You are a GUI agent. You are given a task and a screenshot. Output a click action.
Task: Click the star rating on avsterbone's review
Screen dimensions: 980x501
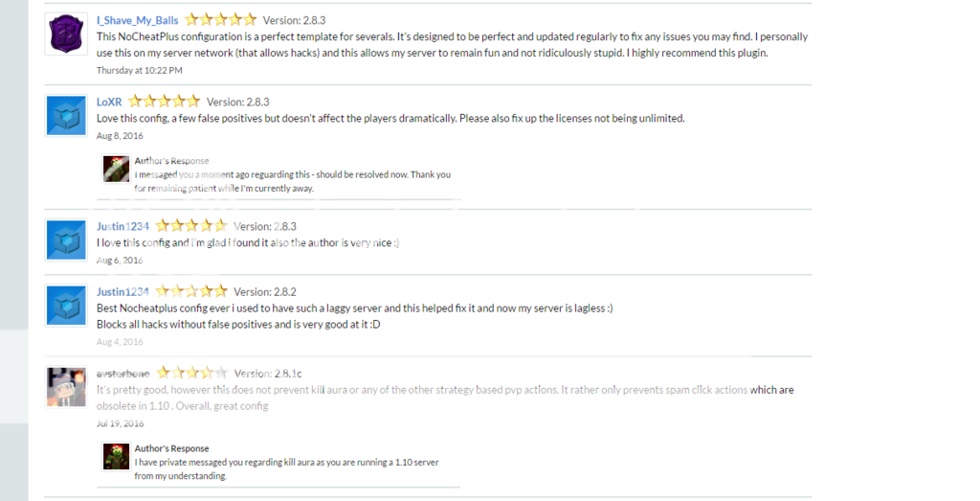192,373
